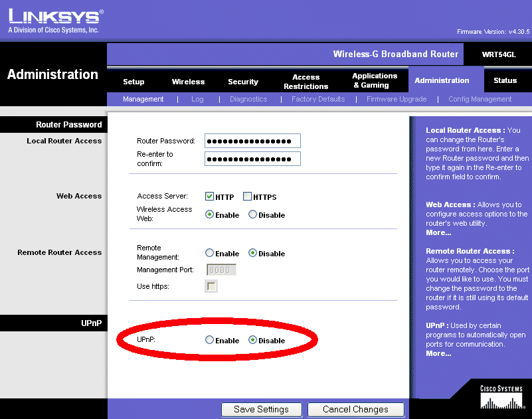Image resolution: width=532 pixels, height=419 pixels.
Task: Go to Access Restrictions tab
Action: [306, 82]
